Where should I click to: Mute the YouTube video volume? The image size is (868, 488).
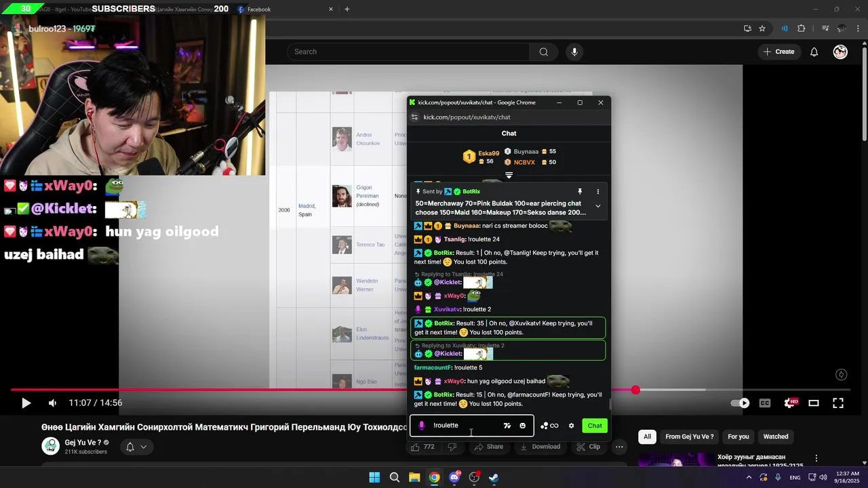[x=52, y=403]
